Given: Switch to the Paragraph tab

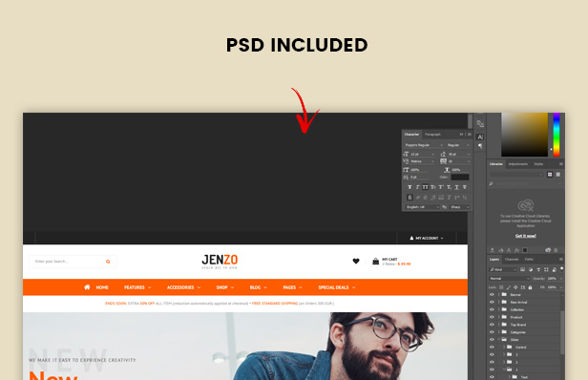Looking at the screenshot, I should (432, 135).
